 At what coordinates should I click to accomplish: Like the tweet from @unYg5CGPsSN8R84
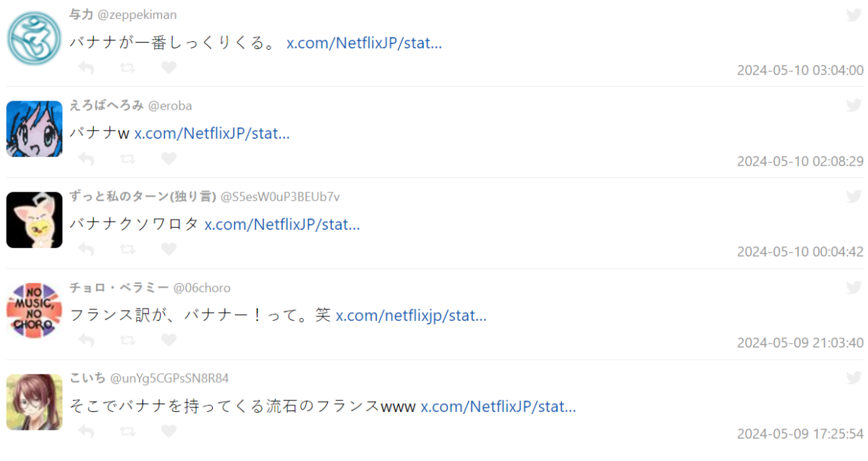169,431
